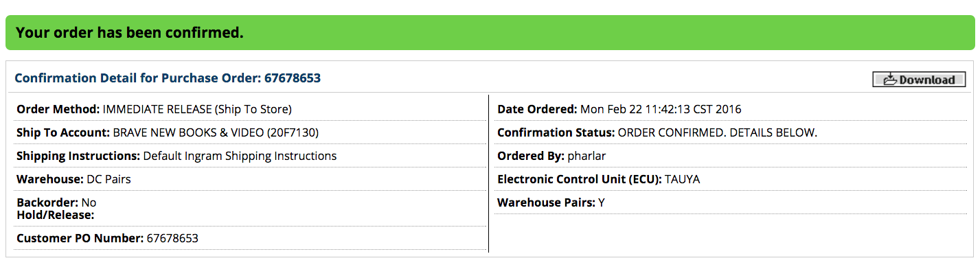The image size is (980, 278).
Task: Click the Ordered By pharlar row
Action: click(730, 156)
